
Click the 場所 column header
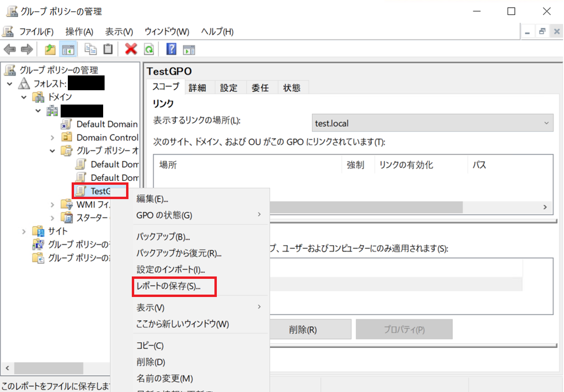pos(247,165)
